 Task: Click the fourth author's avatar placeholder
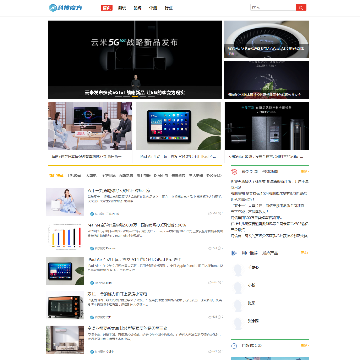[238, 323]
